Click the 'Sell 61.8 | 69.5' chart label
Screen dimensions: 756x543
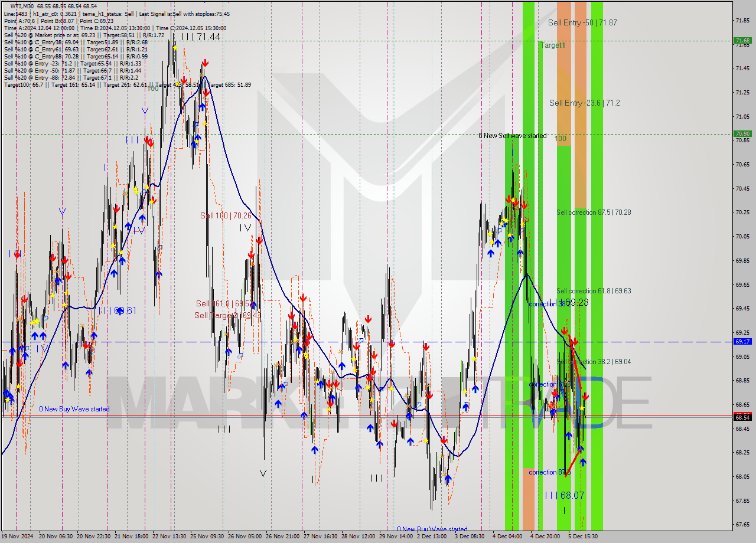225,303
